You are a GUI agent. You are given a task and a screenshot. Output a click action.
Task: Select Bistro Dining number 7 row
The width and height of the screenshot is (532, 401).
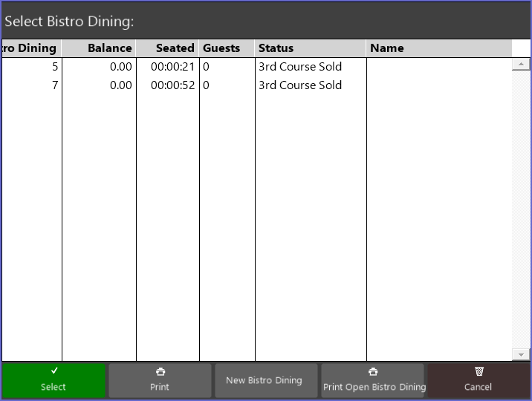(x=31, y=85)
